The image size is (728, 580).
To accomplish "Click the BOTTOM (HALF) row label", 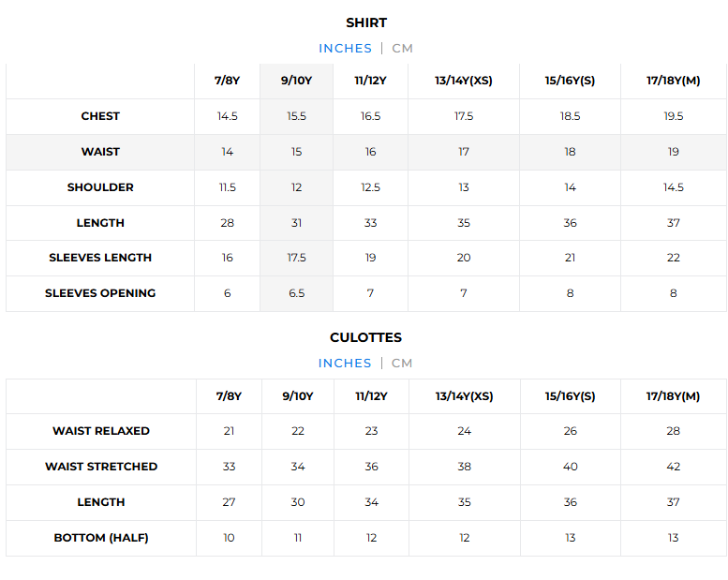I will (x=101, y=538).
